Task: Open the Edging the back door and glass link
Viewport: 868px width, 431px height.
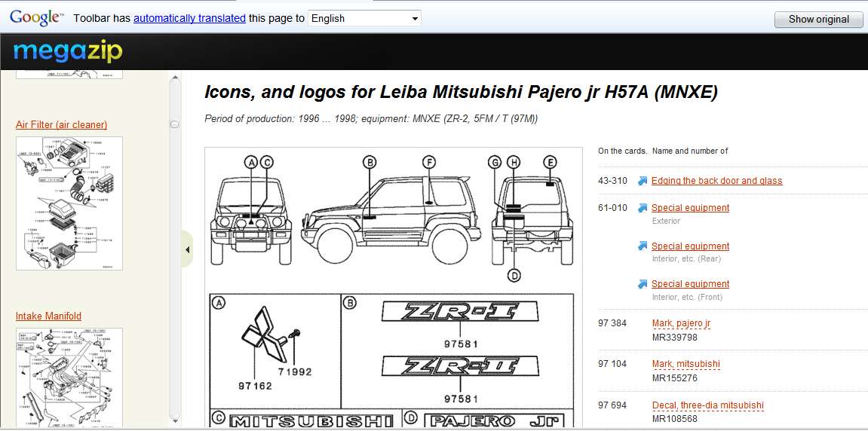Action: pos(716,181)
